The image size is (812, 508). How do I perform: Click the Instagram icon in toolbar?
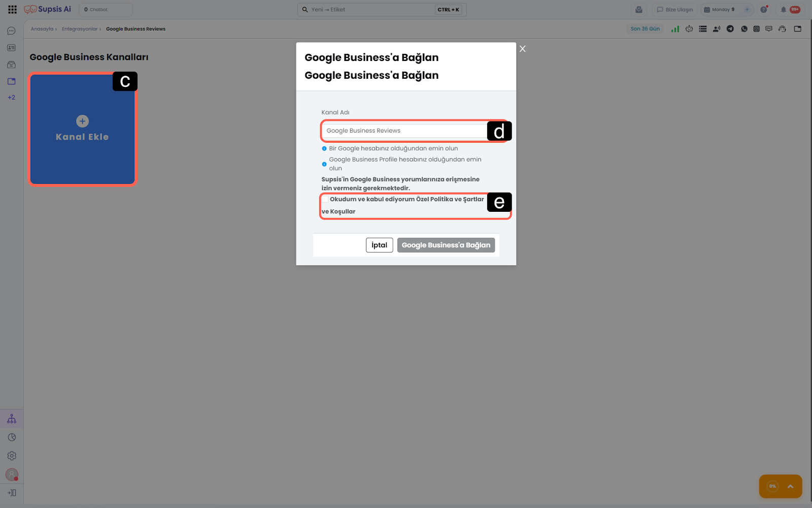(x=756, y=29)
